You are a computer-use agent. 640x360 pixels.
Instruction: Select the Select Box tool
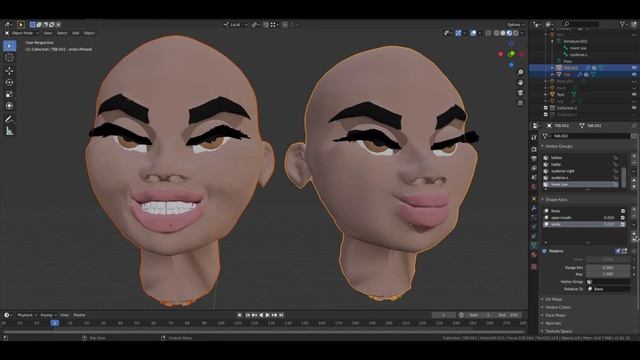9,46
